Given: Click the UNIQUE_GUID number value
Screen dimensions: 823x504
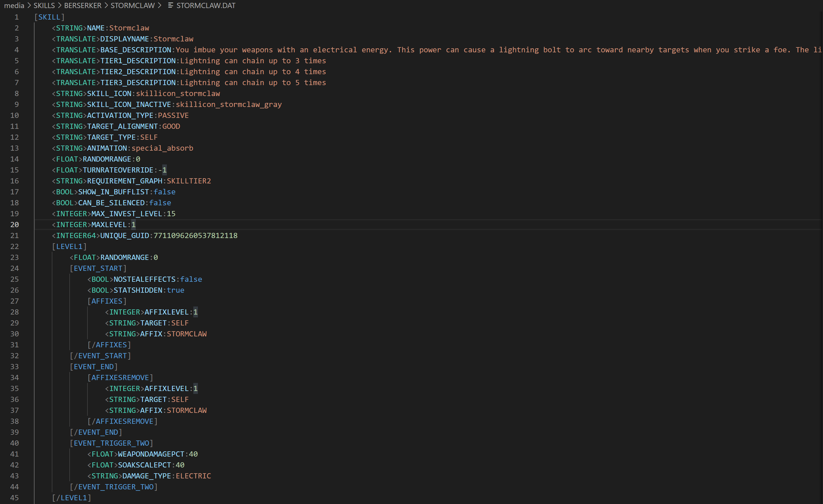Looking at the screenshot, I should 195,236.
